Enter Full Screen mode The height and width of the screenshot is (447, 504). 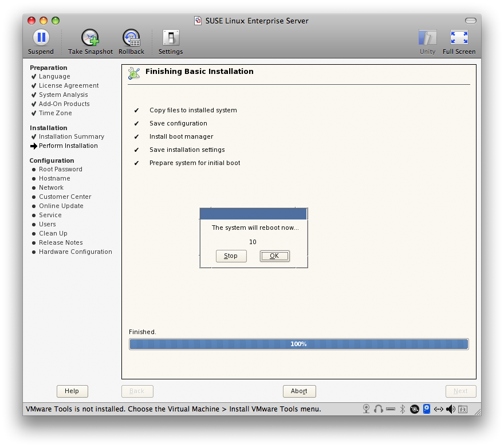pos(459,38)
